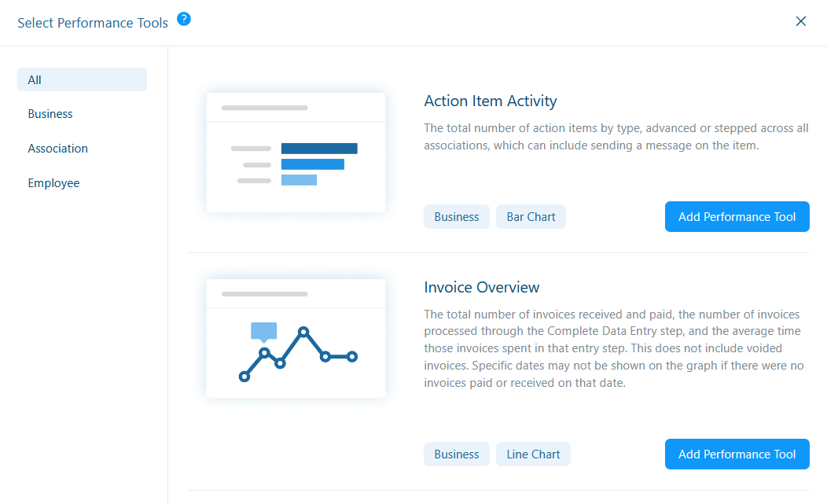Image resolution: width=827 pixels, height=504 pixels.
Task: Add the Invoice Overview performance tool
Action: click(737, 454)
